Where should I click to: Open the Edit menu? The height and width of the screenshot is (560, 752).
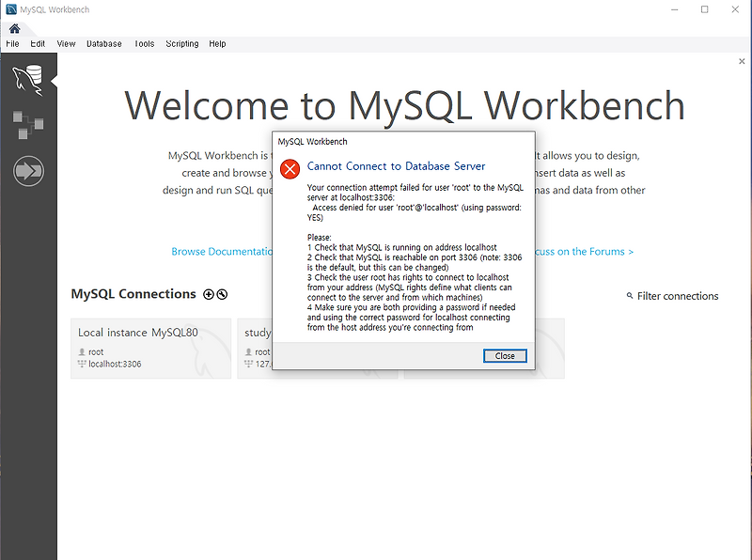point(38,43)
